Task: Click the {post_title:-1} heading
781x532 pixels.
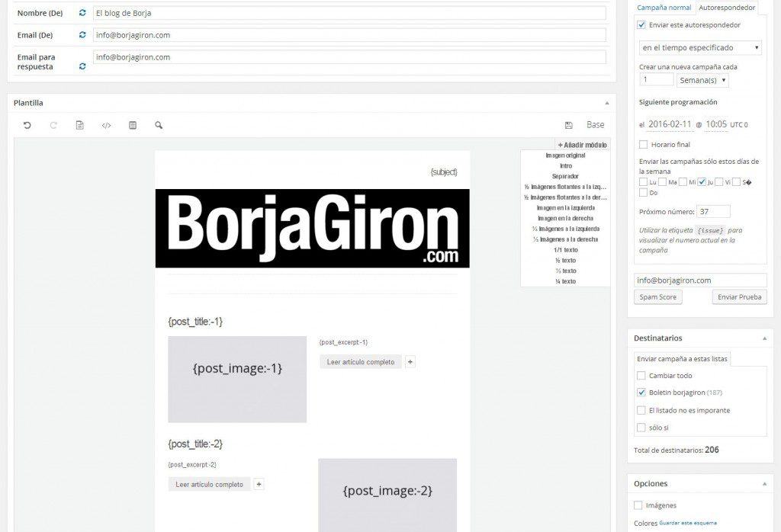Action: (195, 322)
